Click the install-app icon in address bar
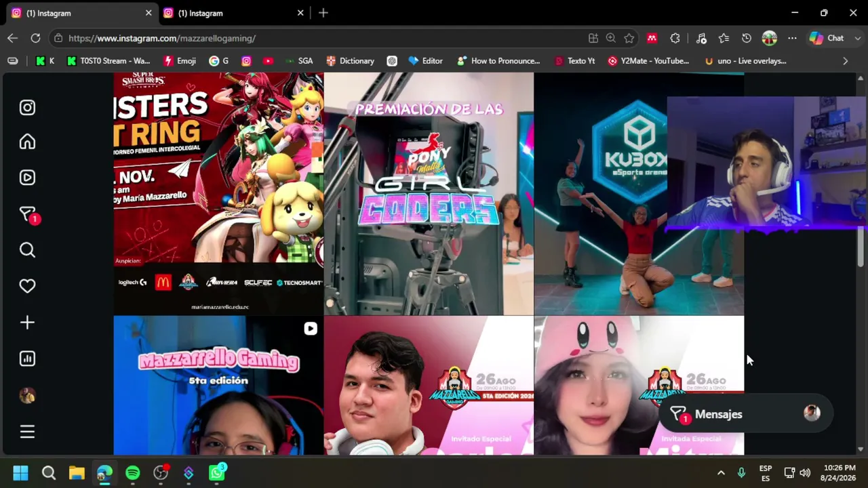This screenshot has height=488, width=868. tap(593, 39)
